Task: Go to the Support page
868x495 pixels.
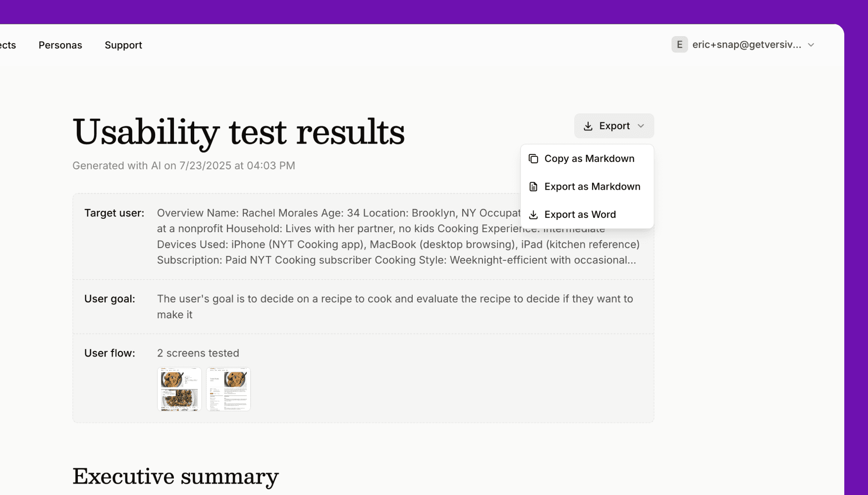Action: (123, 45)
